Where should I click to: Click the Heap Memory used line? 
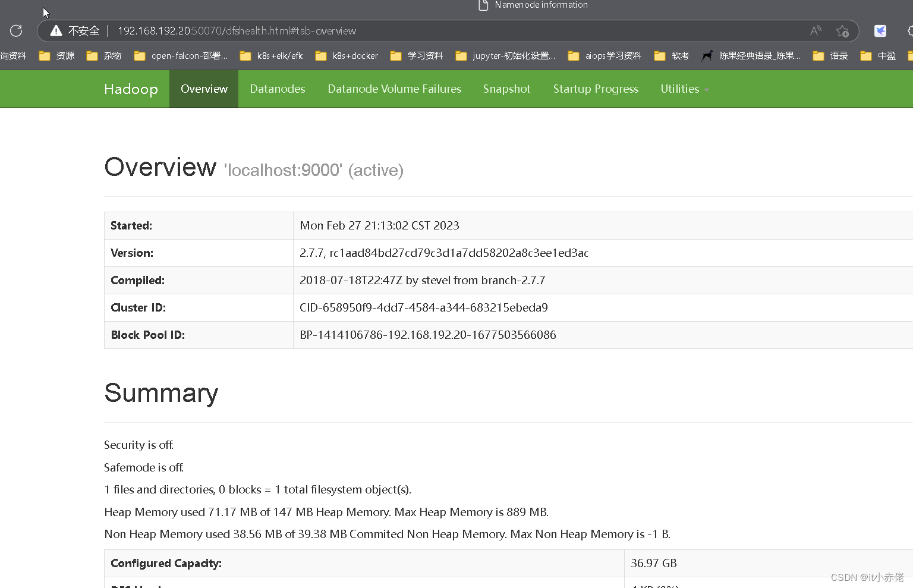[326, 512]
